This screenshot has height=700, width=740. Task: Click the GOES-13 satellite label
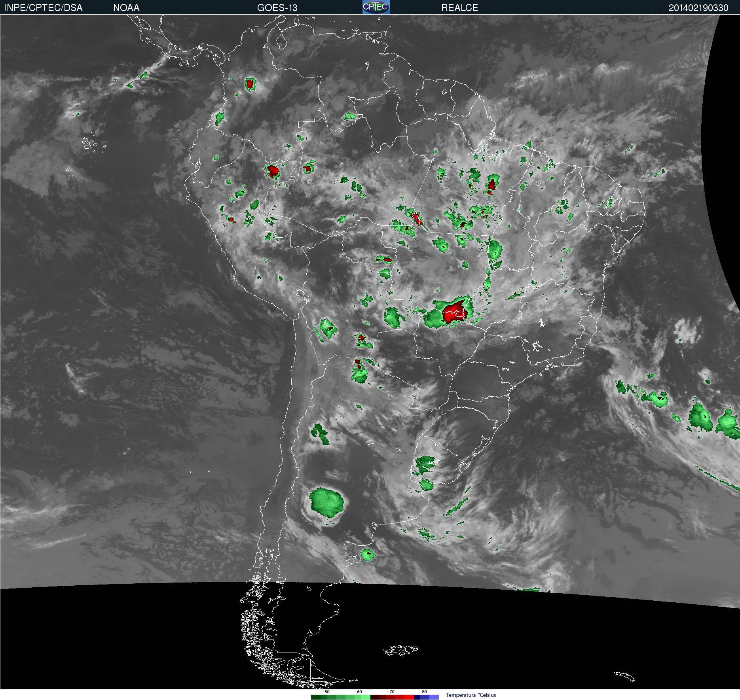[x=277, y=8]
